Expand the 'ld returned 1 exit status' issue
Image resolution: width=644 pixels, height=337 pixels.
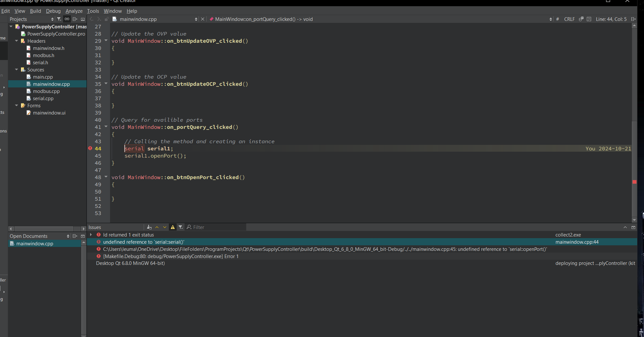[91, 235]
